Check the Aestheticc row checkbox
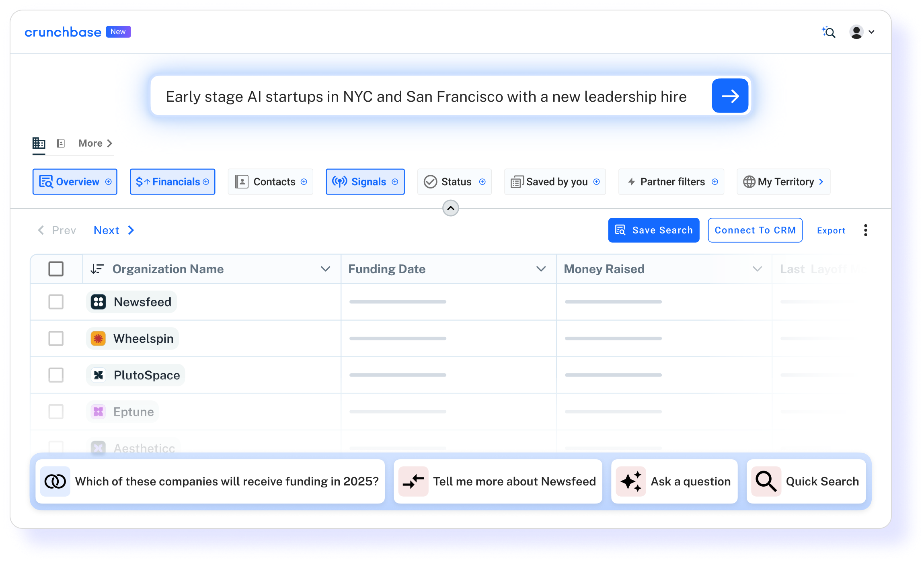Screen dimensions: 924x561 click(x=56, y=447)
